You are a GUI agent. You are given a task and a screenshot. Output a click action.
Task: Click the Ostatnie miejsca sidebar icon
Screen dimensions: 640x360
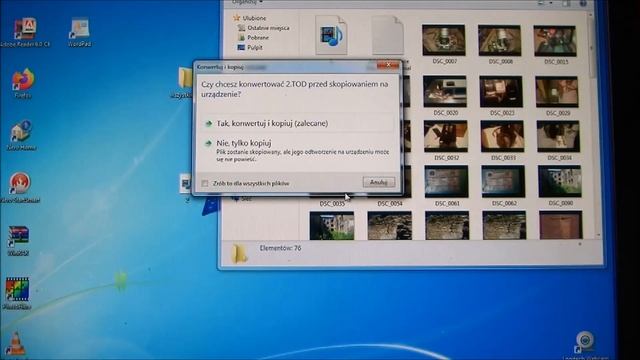point(241,28)
